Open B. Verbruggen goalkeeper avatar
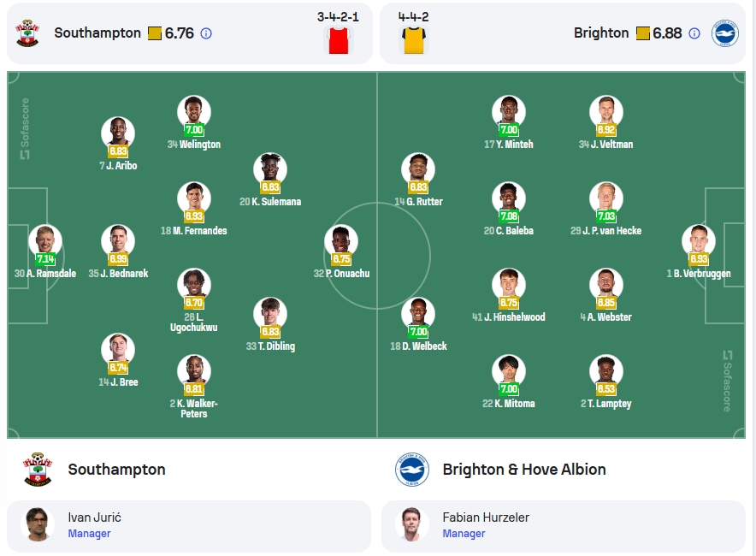 click(x=699, y=241)
